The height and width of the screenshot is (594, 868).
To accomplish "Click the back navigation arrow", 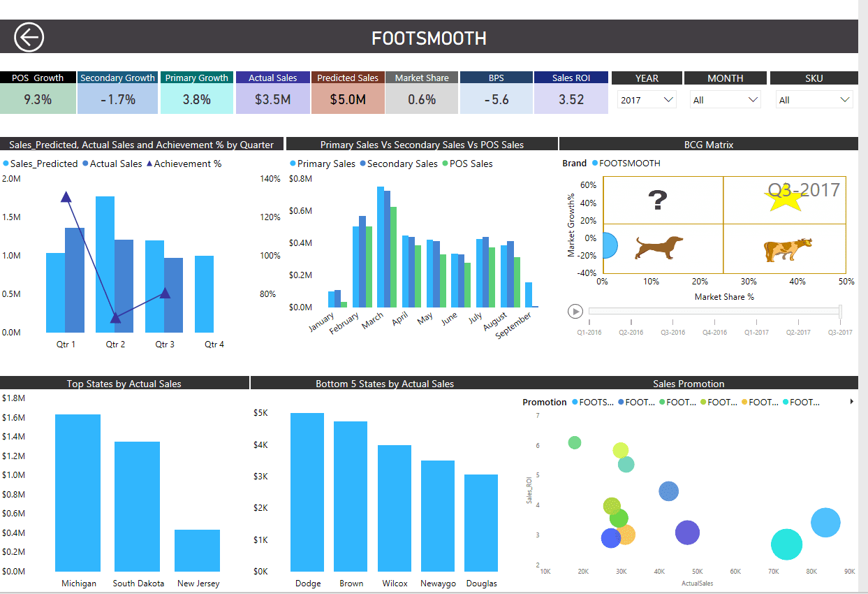I will 28,36.
